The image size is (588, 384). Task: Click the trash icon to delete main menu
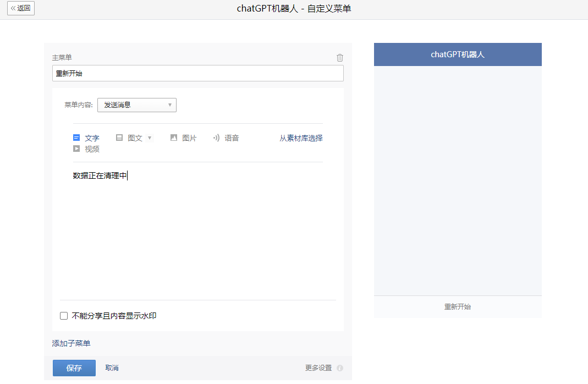pyautogui.click(x=340, y=58)
